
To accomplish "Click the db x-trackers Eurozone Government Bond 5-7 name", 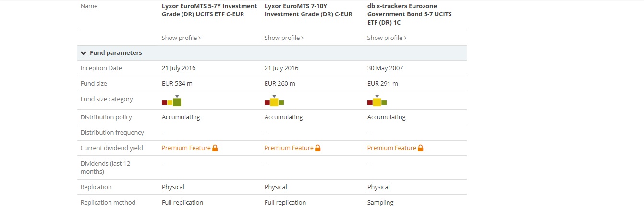I will (409, 14).
